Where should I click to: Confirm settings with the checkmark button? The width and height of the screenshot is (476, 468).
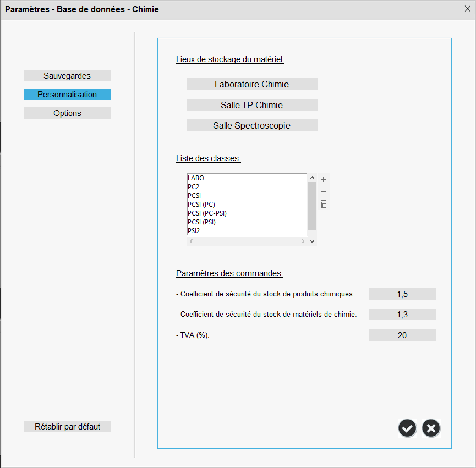407,428
